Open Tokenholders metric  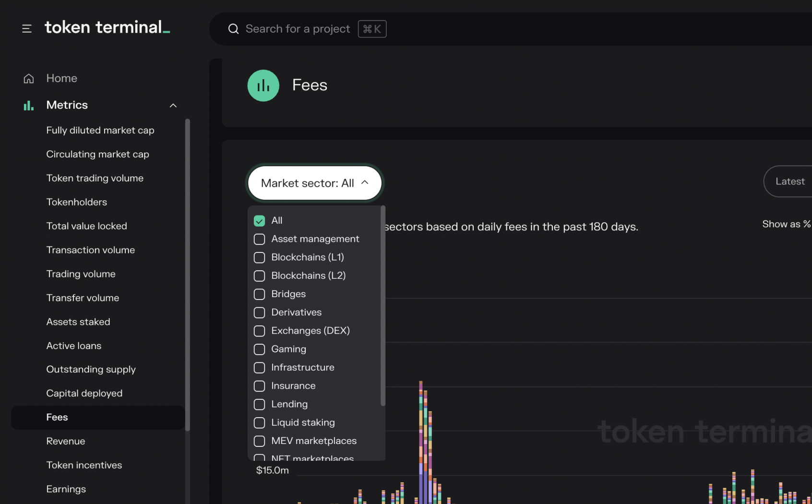click(77, 202)
